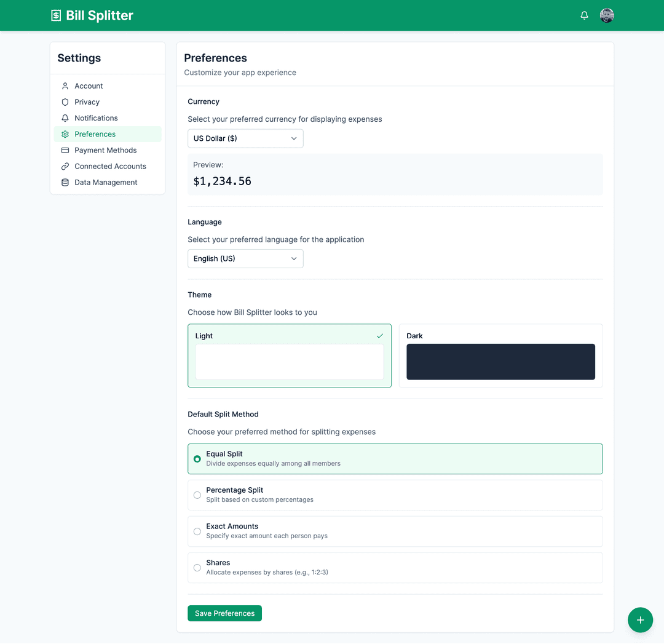Select the Equal Split radio button
The width and height of the screenshot is (664, 644).
(x=197, y=459)
